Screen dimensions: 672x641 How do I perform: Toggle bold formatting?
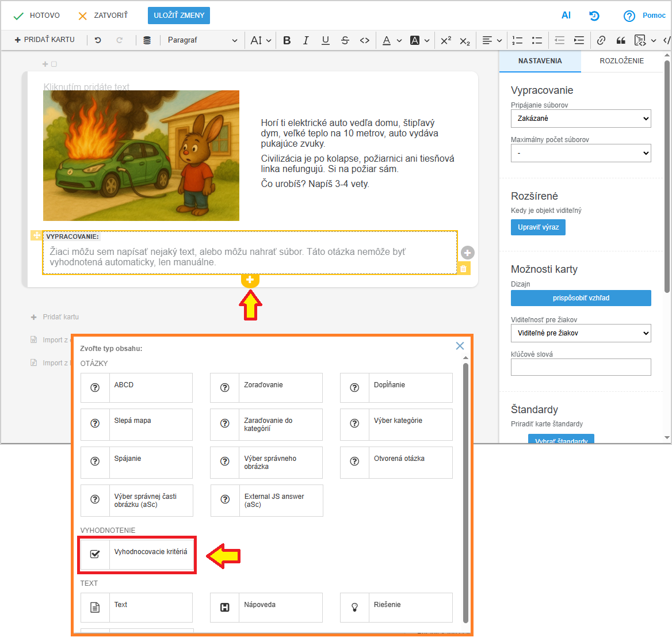tap(287, 40)
